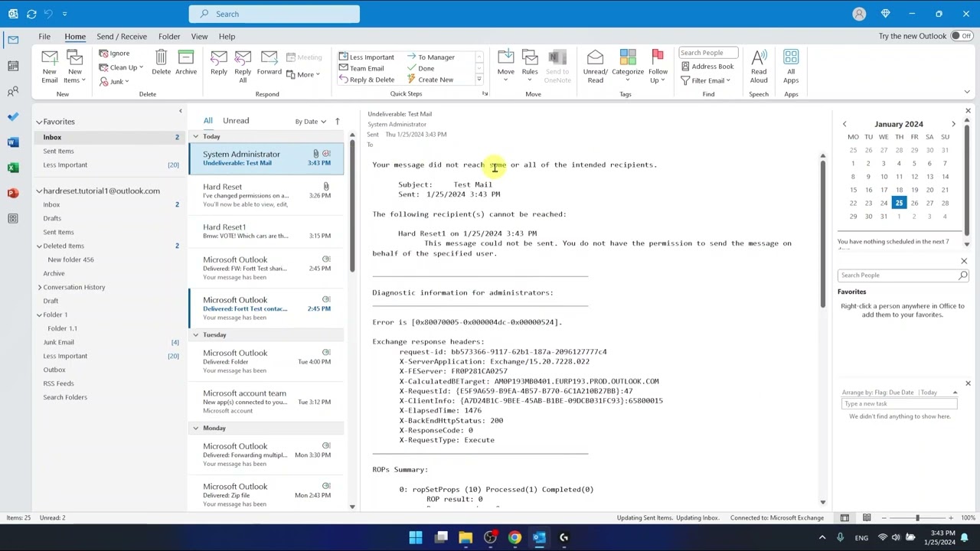Collapse the Deleted Items folder
The width and height of the screenshot is (980, 551).
pos(40,246)
